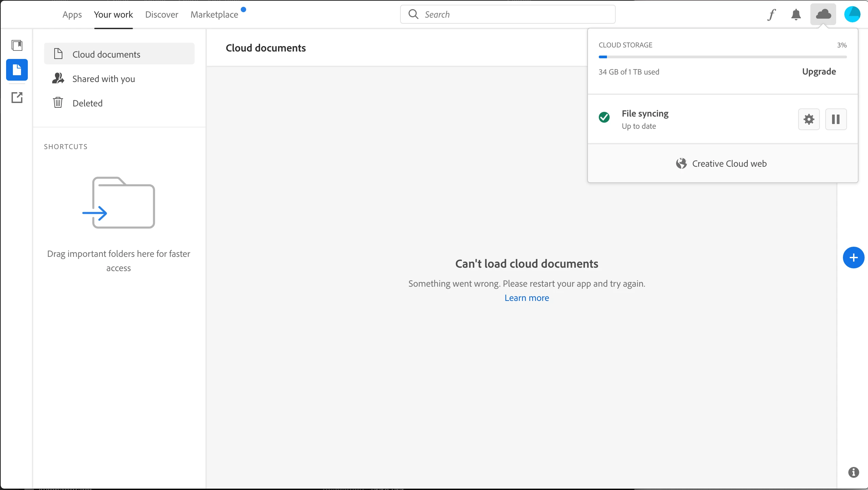The height and width of the screenshot is (490, 868).
Task: Switch to the Apps tab
Action: (x=72, y=15)
